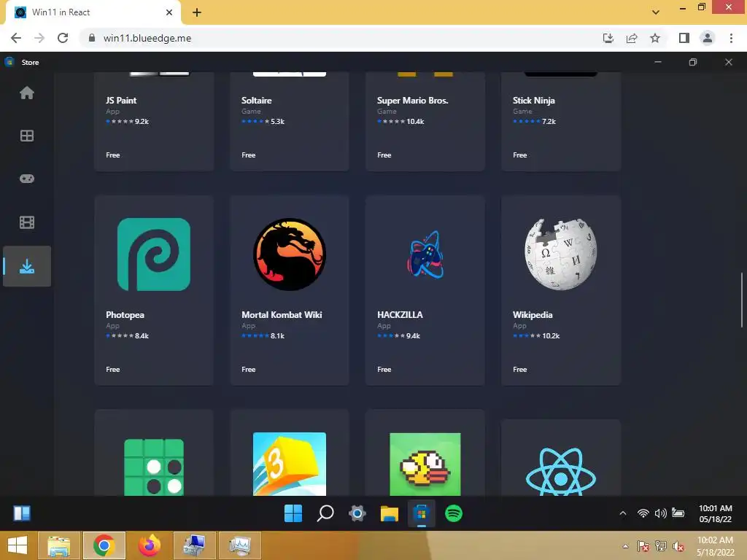Open the Store home section

27,93
